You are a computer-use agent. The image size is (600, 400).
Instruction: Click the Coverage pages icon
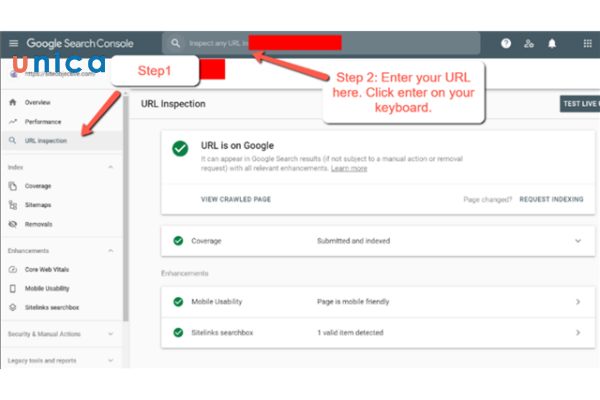coord(13,186)
